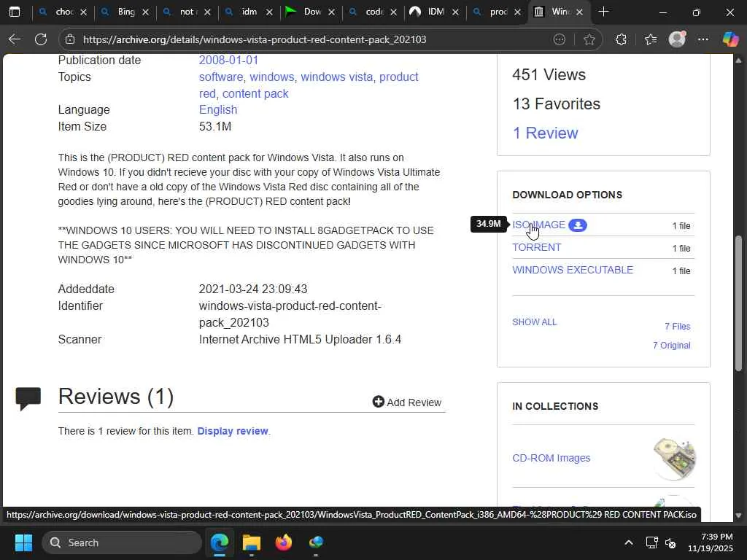This screenshot has width=747, height=560.
Task: Open Microsoft Edge from taskbar
Action: tap(220, 542)
